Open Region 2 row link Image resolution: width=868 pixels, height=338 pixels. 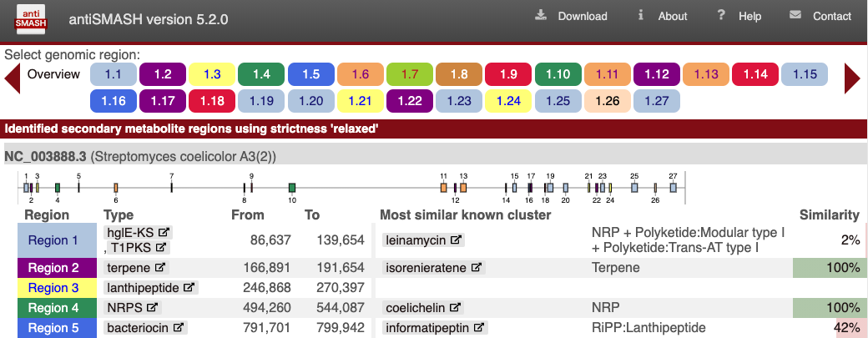[x=57, y=268]
